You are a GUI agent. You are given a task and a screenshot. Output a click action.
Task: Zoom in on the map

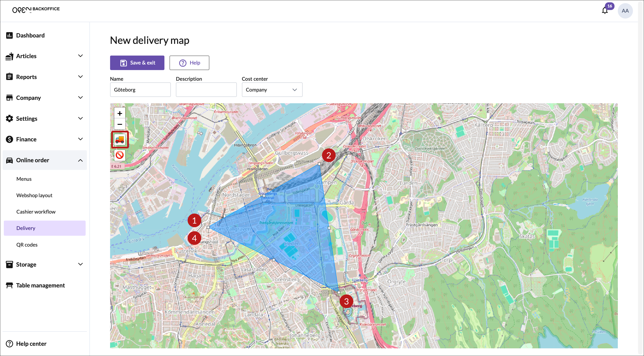pyautogui.click(x=120, y=113)
